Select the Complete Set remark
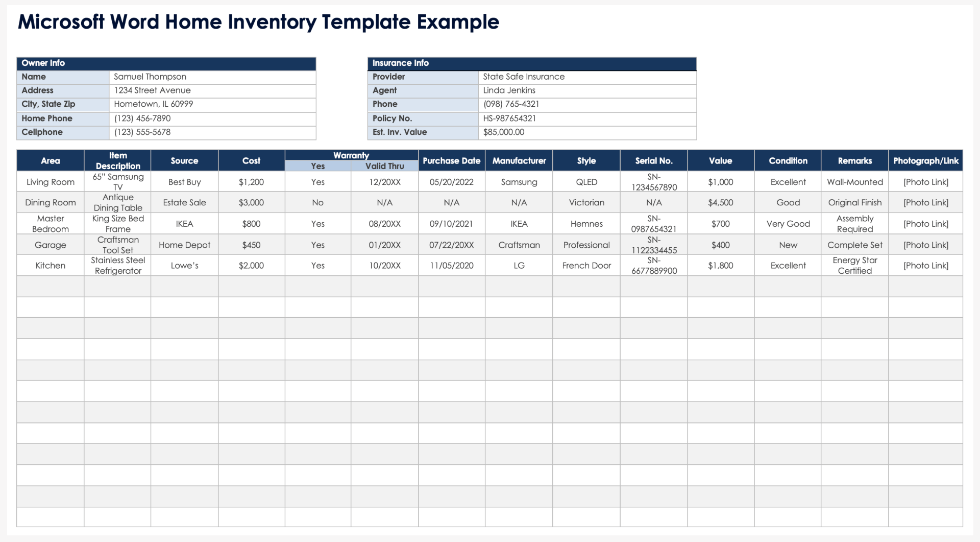The height and width of the screenshot is (542, 980). pos(855,245)
